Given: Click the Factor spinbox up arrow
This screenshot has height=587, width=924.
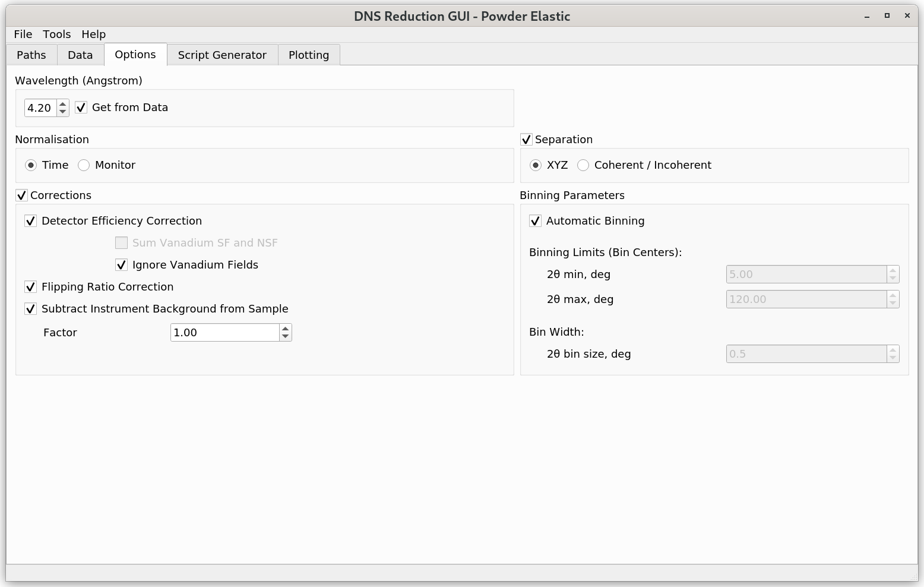Looking at the screenshot, I should coord(286,329).
